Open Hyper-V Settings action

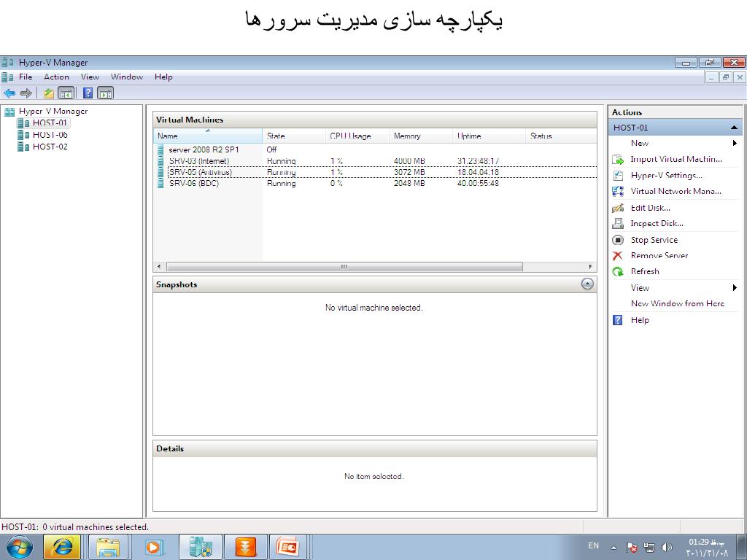coord(667,175)
